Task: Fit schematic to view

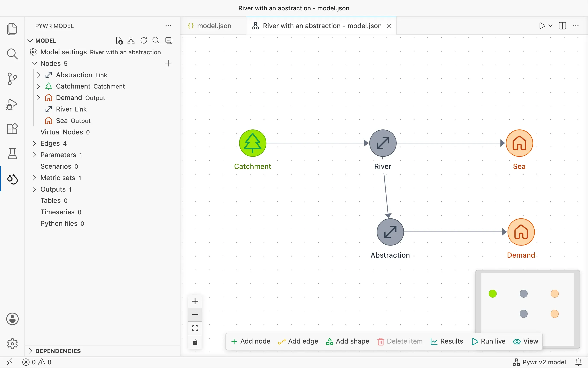Action: tap(195, 328)
